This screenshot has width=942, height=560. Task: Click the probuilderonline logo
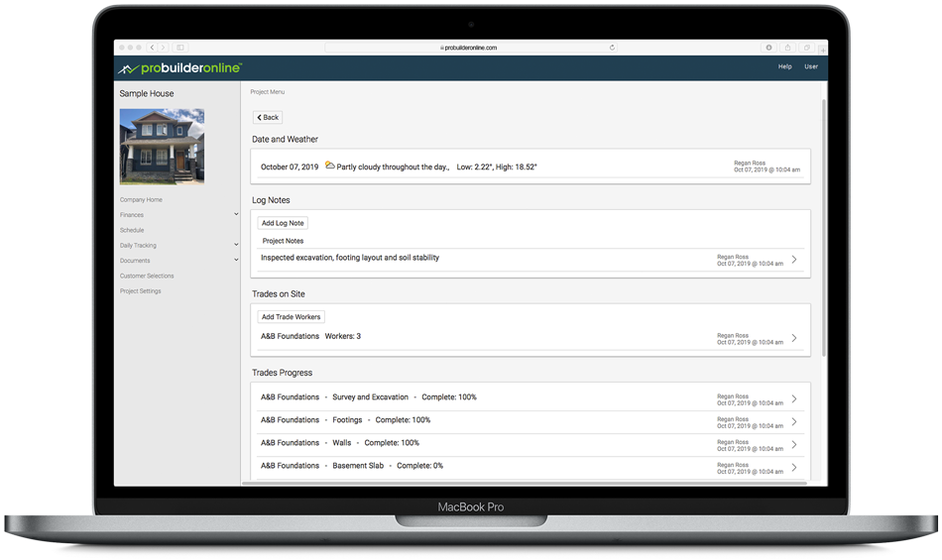point(180,67)
